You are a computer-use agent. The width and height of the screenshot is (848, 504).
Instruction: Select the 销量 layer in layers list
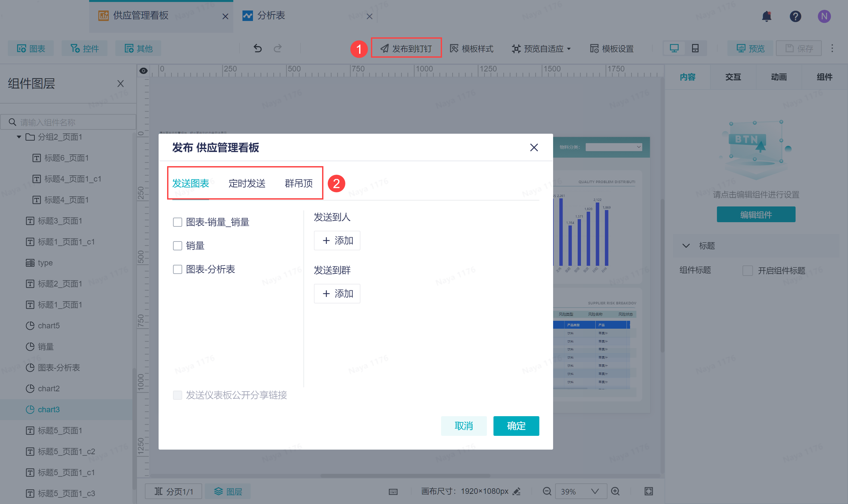click(x=66, y=346)
